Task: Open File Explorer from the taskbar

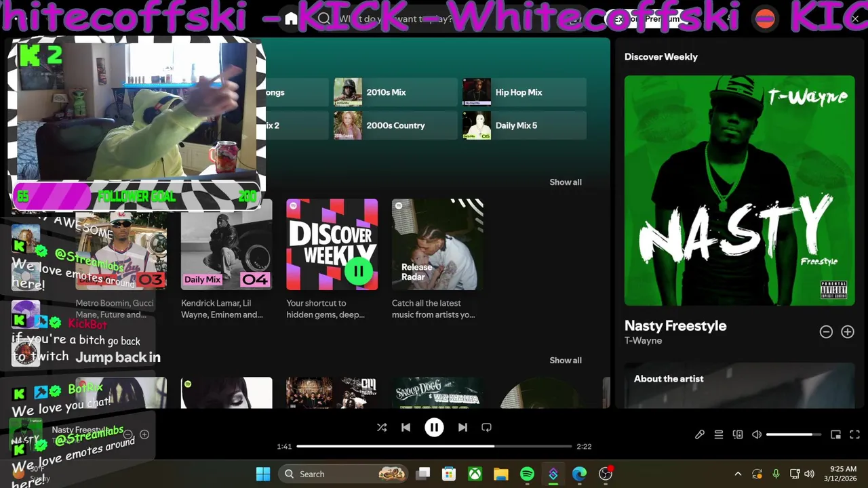Action: click(x=501, y=474)
